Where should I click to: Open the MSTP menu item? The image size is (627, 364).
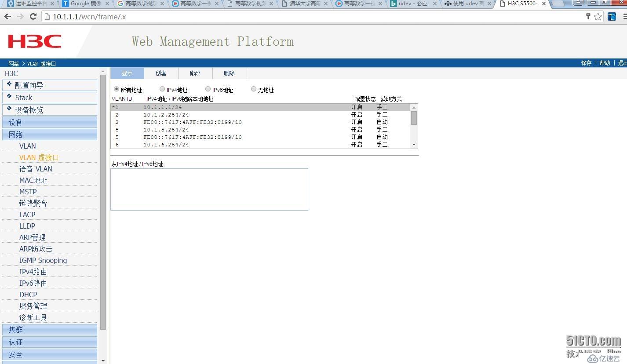point(28,192)
